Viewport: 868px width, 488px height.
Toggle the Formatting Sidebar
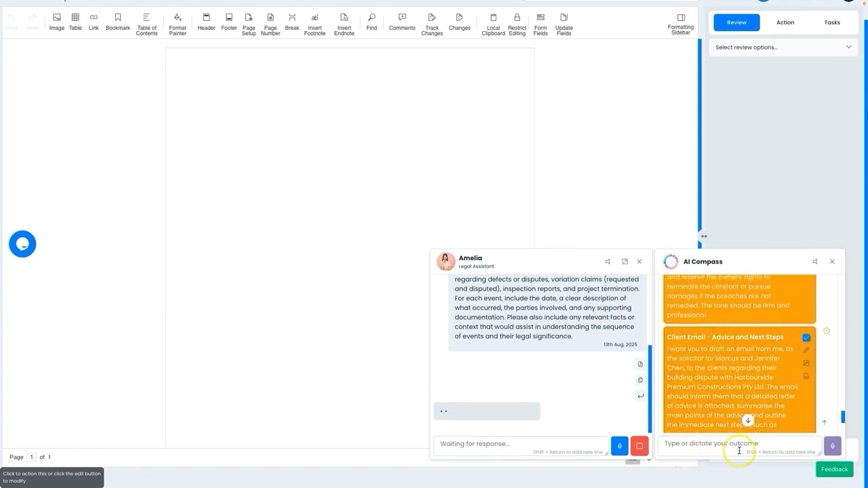pos(681,24)
